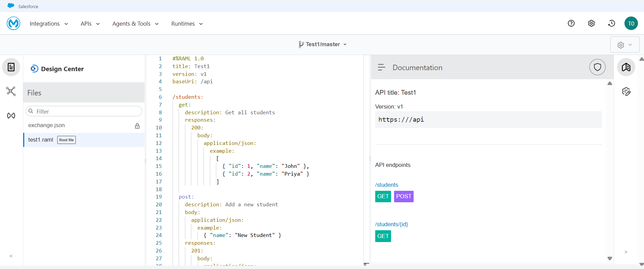The height and width of the screenshot is (269, 644).
Task: Open the project settings gear dropdown
Action: [x=624, y=45]
